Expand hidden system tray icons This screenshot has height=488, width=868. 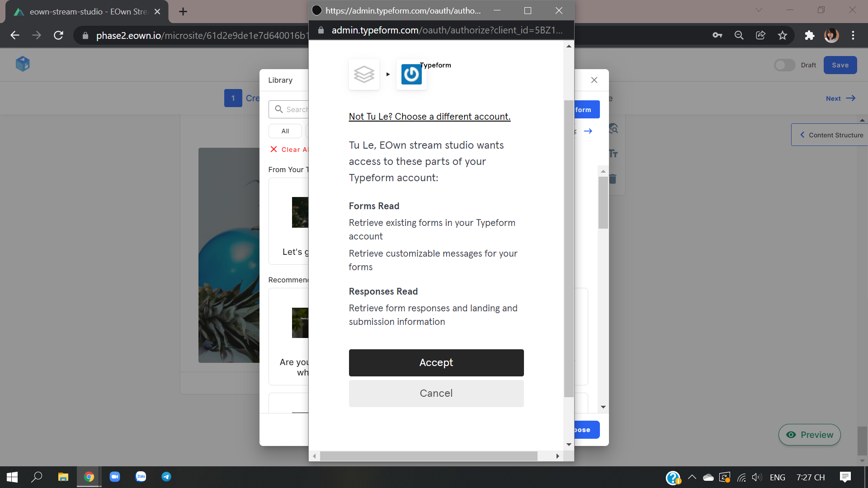692,477
